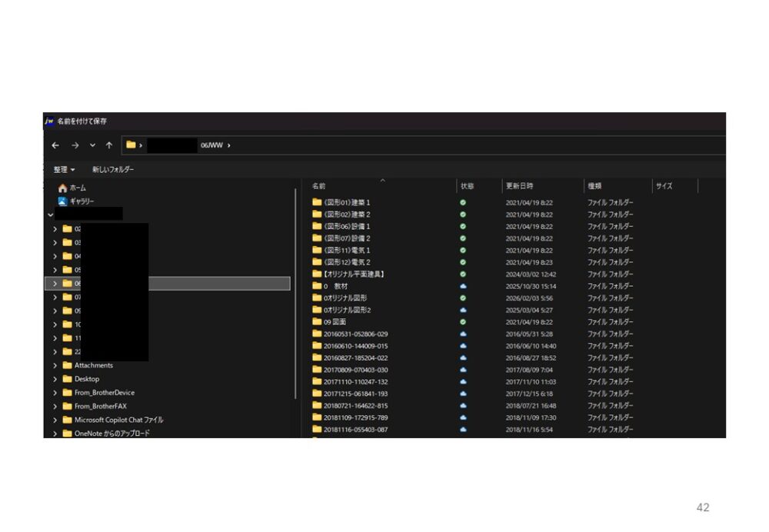Viewport: 769px width, 532px height.
Task: Click 06JWW segment in address bar
Action: 211,145
